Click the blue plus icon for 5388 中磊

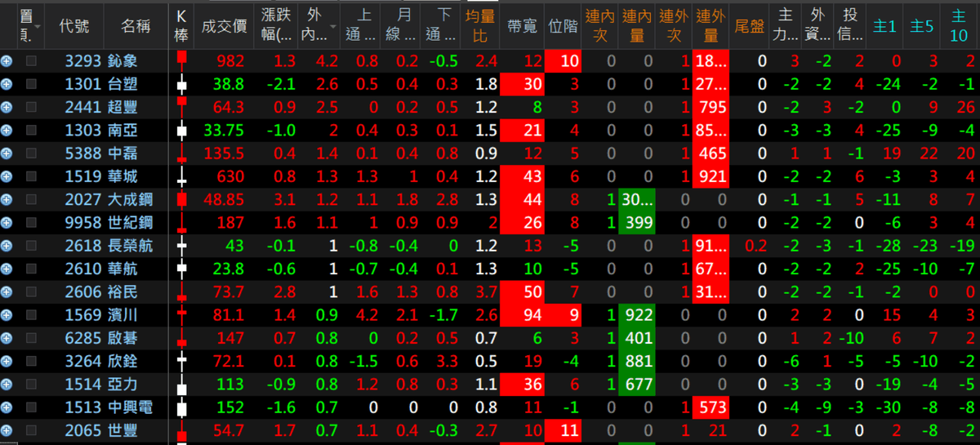coord(7,153)
